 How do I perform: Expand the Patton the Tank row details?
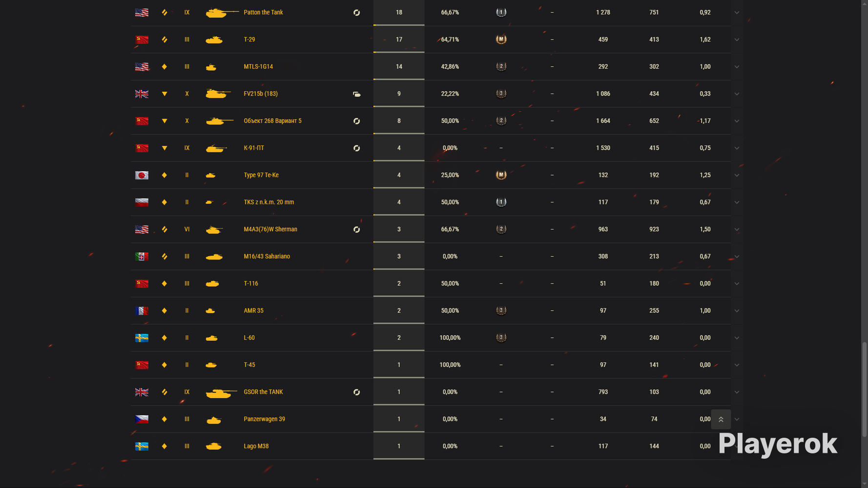pos(737,13)
